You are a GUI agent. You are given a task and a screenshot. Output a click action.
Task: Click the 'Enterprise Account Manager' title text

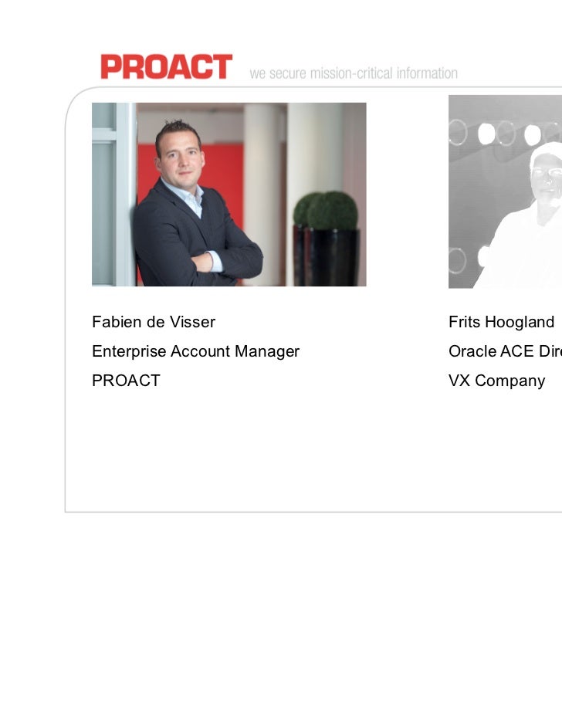[195, 351]
